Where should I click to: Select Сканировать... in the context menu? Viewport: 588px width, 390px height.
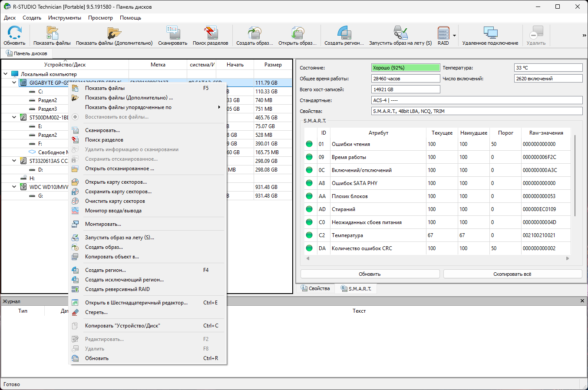click(148, 130)
